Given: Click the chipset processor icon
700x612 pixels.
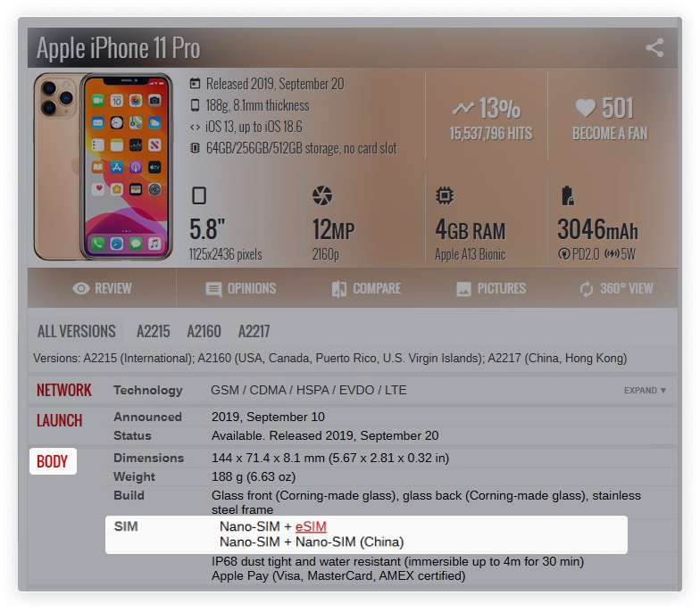Looking at the screenshot, I should [x=445, y=195].
